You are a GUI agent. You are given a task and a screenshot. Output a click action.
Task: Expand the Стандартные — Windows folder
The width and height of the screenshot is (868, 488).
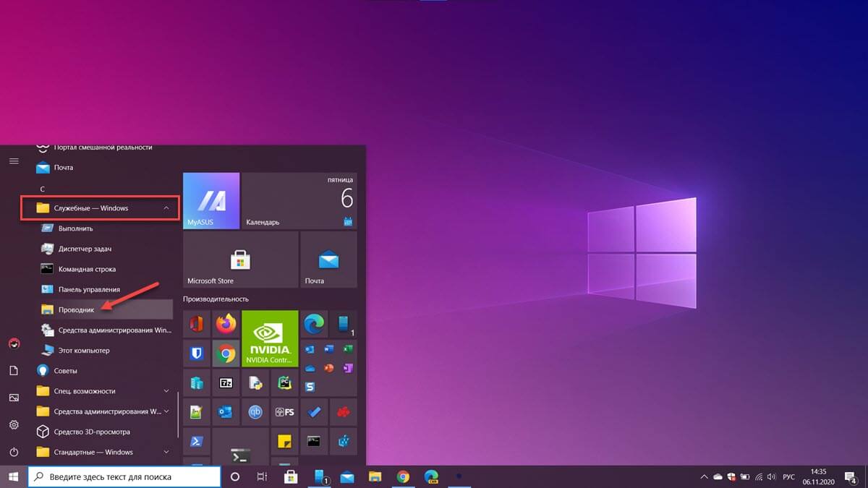click(x=103, y=452)
